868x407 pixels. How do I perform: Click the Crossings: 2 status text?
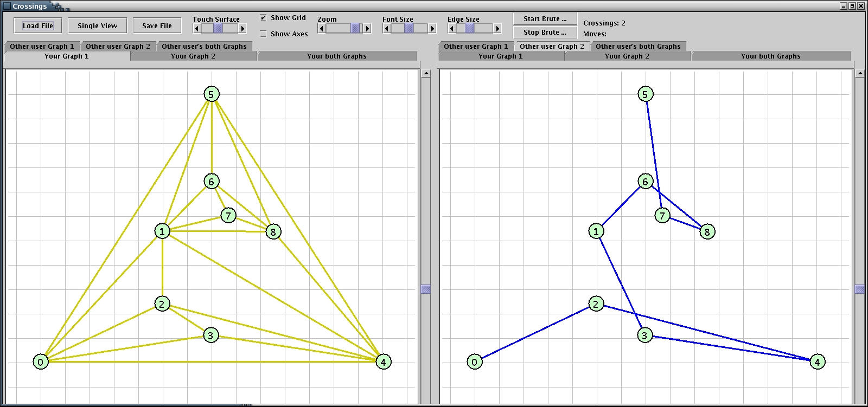[x=604, y=23]
